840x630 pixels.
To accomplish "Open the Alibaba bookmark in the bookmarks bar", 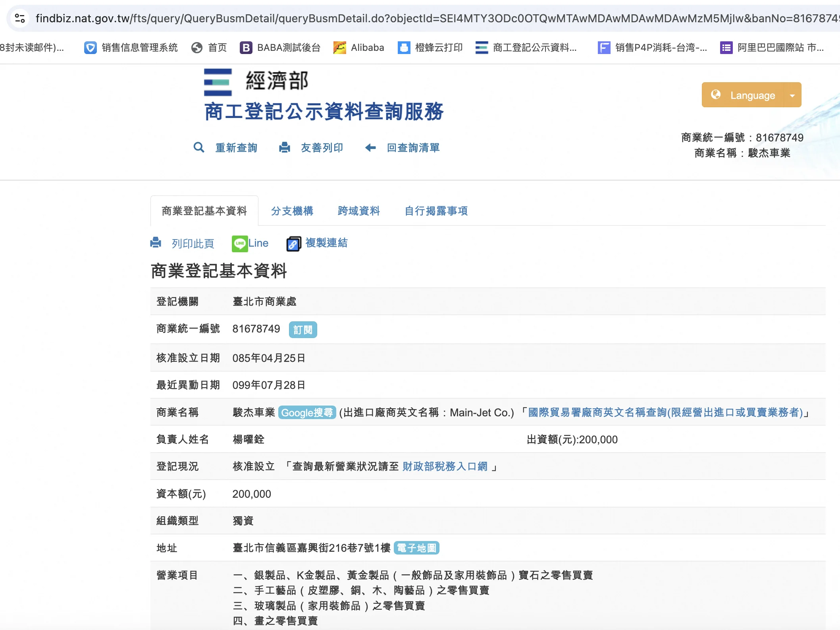I will pyautogui.click(x=359, y=48).
